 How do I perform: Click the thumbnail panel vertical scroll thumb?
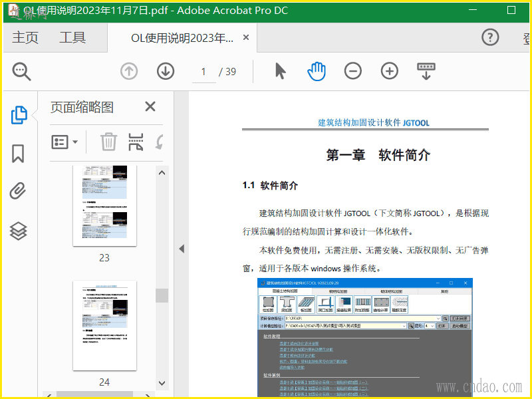point(162,295)
